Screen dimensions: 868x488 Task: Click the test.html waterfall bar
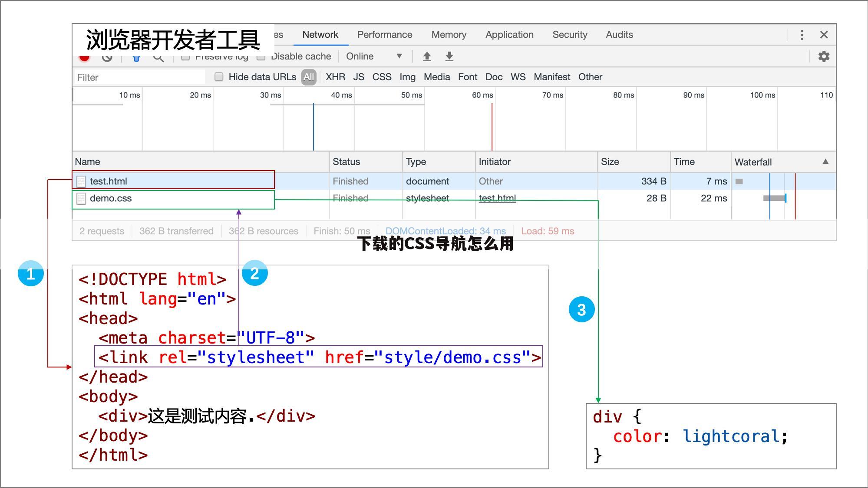click(739, 181)
